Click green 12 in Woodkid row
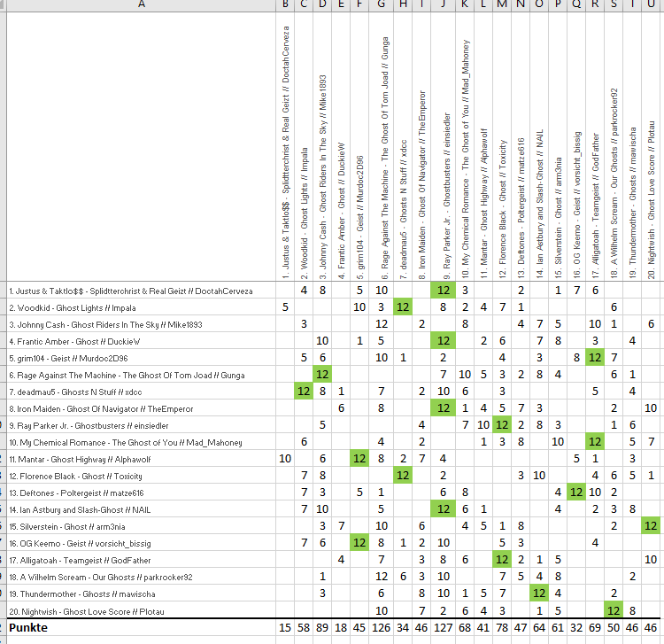The width and height of the screenshot is (664, 644). click(403, 306)
